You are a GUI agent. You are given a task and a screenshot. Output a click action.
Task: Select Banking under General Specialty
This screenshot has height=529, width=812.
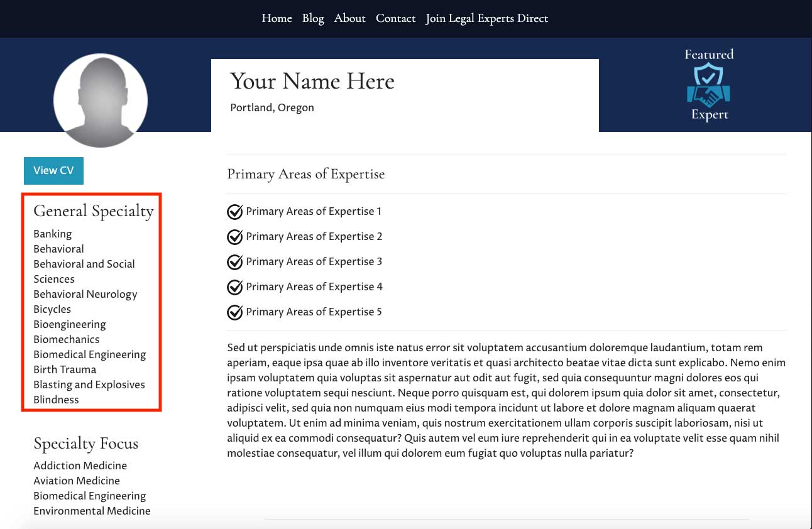[x=53, y=234]
